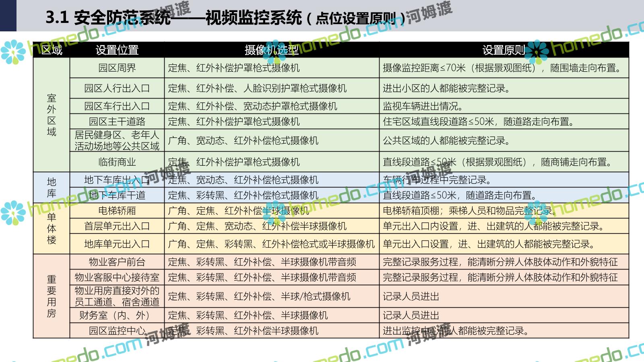Click the 临街商业 location cell
Viewport: 644px width, 362px height.
(117, 162)
